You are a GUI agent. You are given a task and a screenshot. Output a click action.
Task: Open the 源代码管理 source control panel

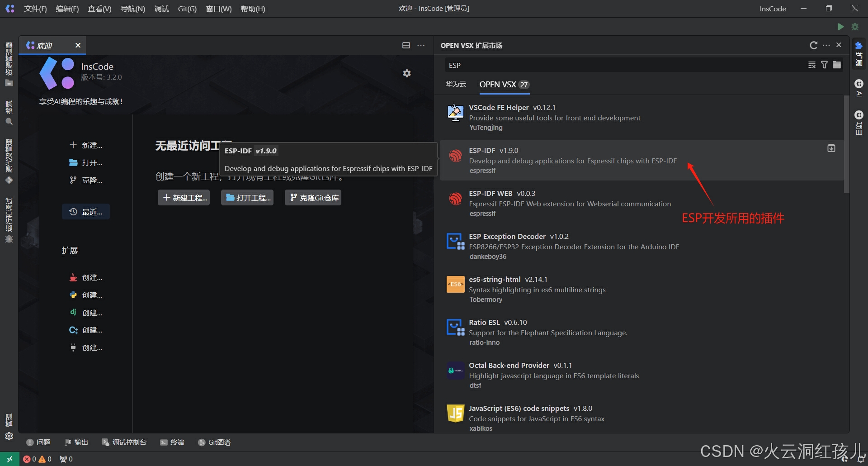point(9,161)
